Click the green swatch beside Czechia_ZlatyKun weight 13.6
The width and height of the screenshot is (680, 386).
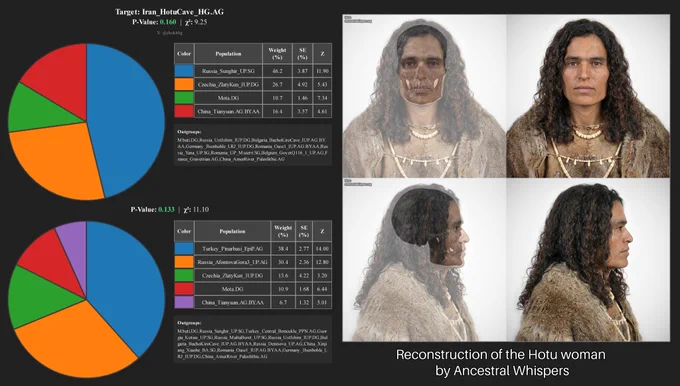click(x=184, y=275)
